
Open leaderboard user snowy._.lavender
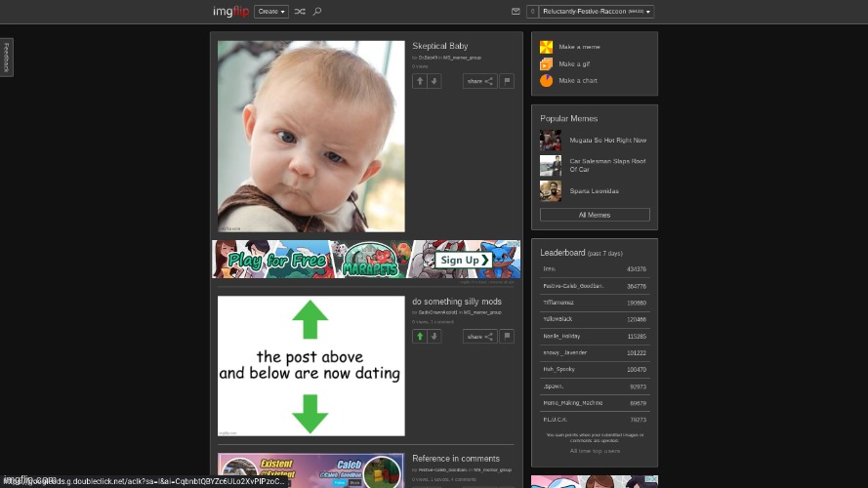(564, 352)
